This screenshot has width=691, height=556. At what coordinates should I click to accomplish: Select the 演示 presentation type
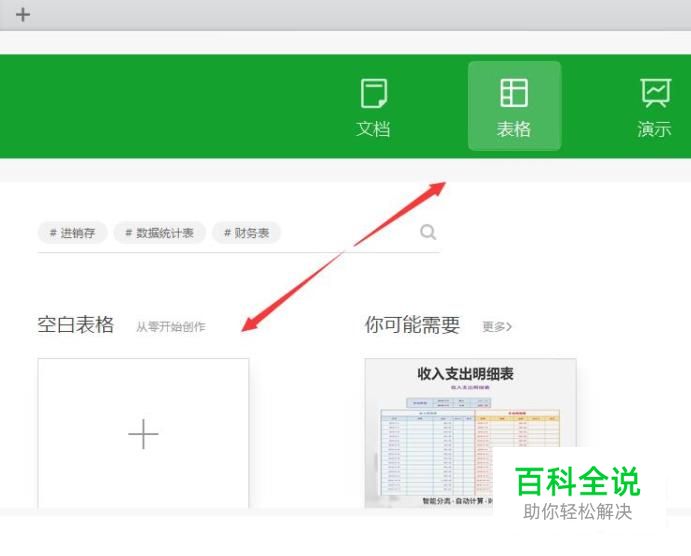pos(654,107)
